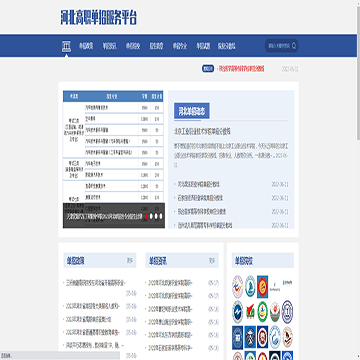Open first bulleted link under 河北单招动态
The height and width of the screenshot is (360, 360).
pos(199,184)
